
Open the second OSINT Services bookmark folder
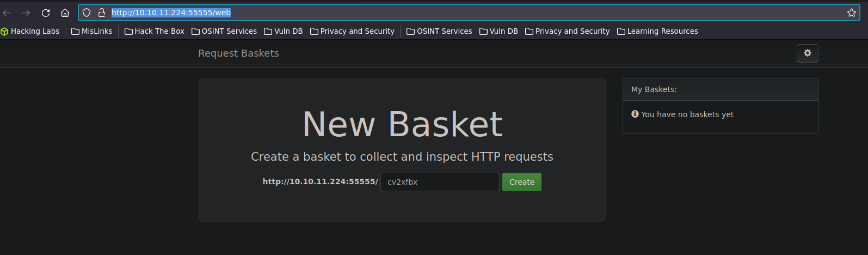(x=440, y=31)
